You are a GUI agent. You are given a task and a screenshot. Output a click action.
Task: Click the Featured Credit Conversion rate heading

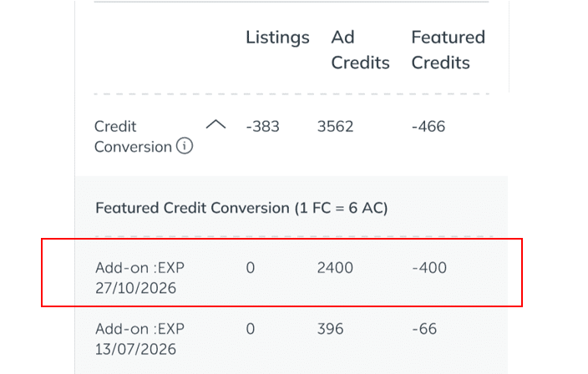pos(241,208)
